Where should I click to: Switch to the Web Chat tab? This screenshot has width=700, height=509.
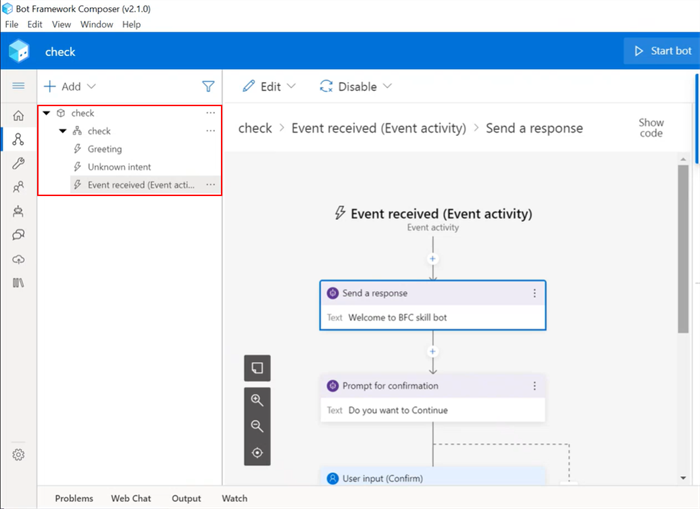pyautogui.click(x=131, y=498)
